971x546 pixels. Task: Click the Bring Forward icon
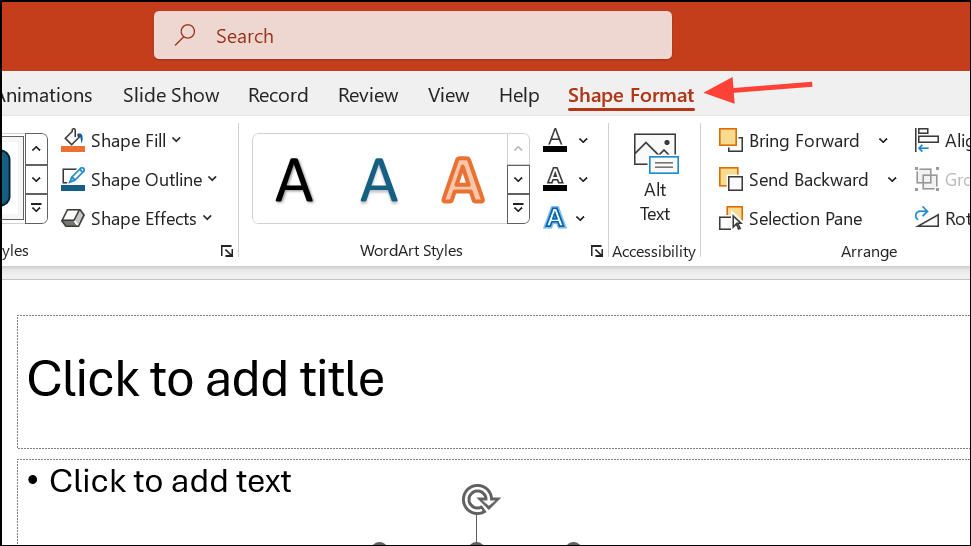pos(730,140)
